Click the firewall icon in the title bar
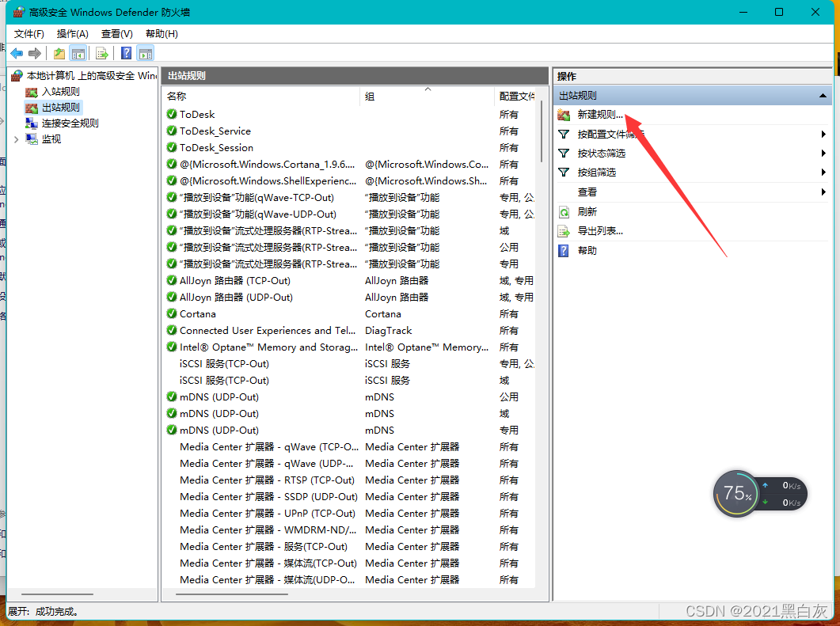Screen dimensions: 840x626 pos(19,12)
